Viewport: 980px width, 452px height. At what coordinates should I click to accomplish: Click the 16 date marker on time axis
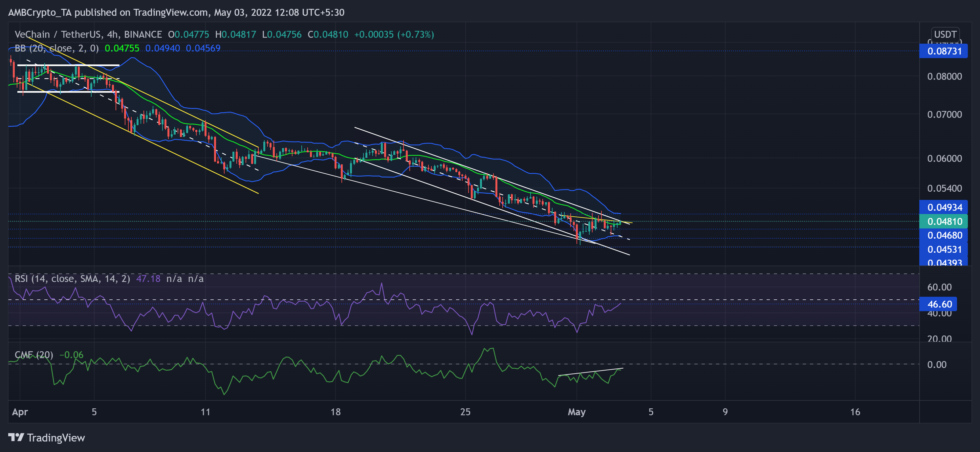855,412
